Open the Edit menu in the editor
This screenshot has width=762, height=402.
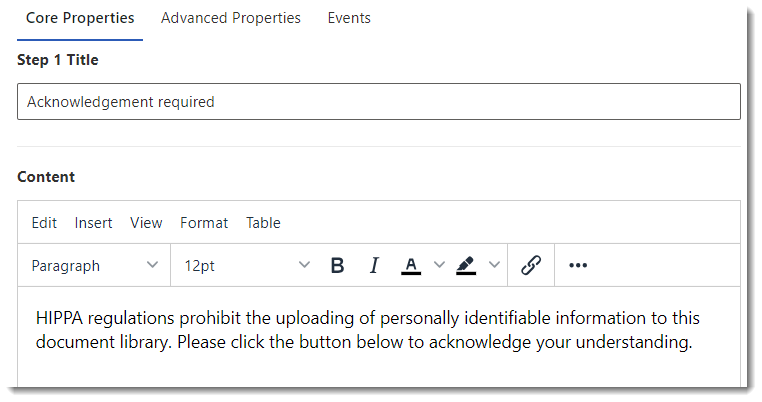44,223
